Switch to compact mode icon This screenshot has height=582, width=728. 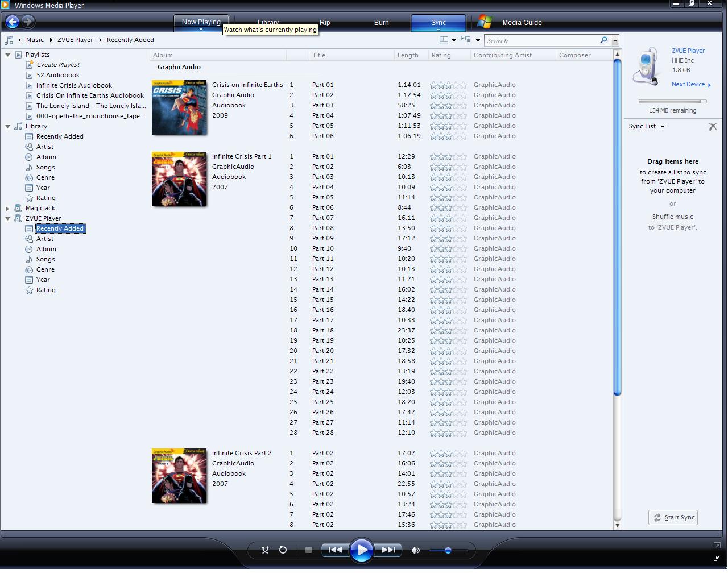click(717, 558)
